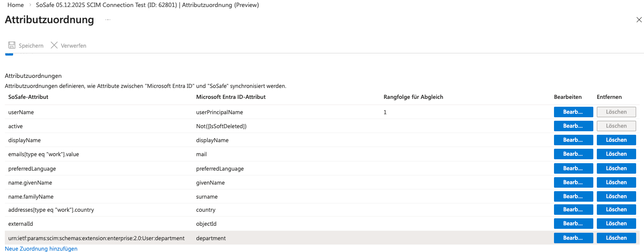Remove the emails work value mapping
Viewport: 644px width, 252px height.
[x=616, y=154]
